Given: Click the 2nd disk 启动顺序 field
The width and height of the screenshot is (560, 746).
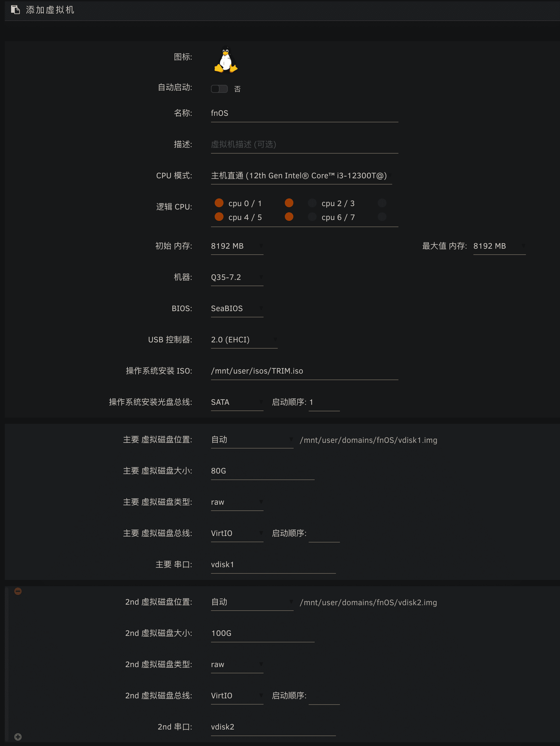Looking at the screenshot, I should pyautogui.click(x=324, y=696).
